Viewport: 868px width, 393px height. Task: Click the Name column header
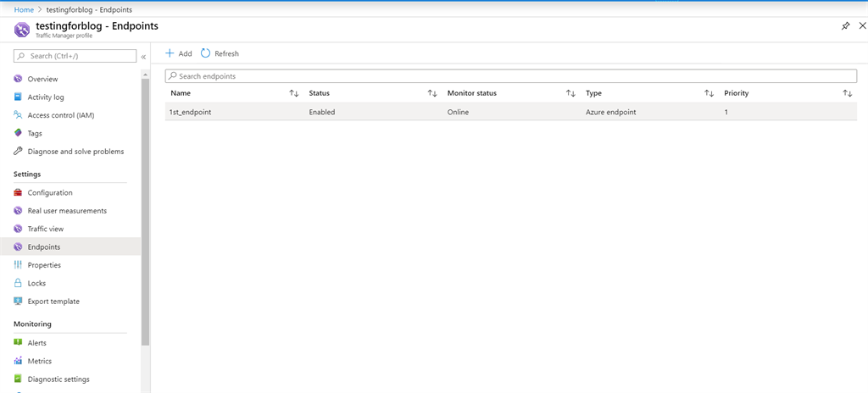pos(181,93)
